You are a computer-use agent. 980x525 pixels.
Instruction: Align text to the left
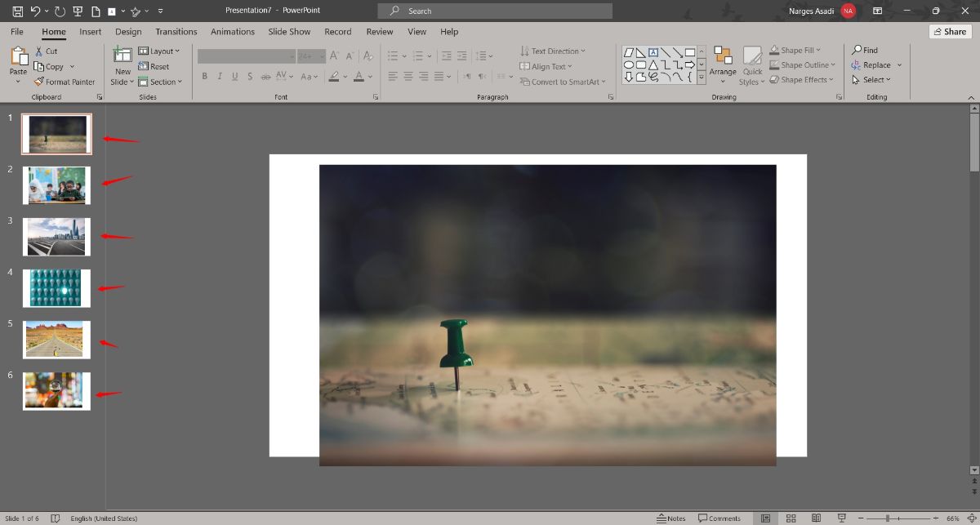point(393,77)
